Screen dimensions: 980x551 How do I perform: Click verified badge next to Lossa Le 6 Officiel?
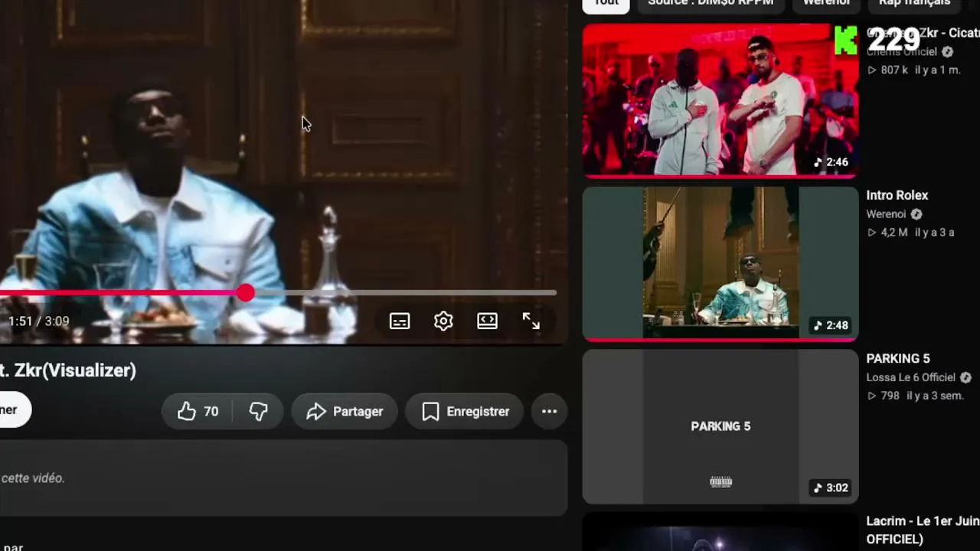click(x=965, y=377)
